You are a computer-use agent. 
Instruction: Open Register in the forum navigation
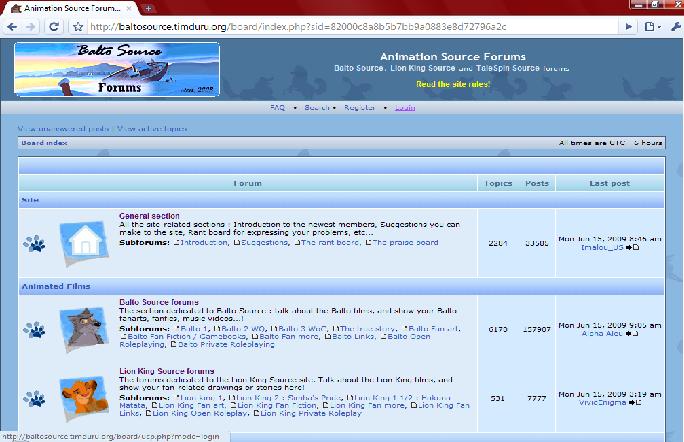[x=359, y=107]
